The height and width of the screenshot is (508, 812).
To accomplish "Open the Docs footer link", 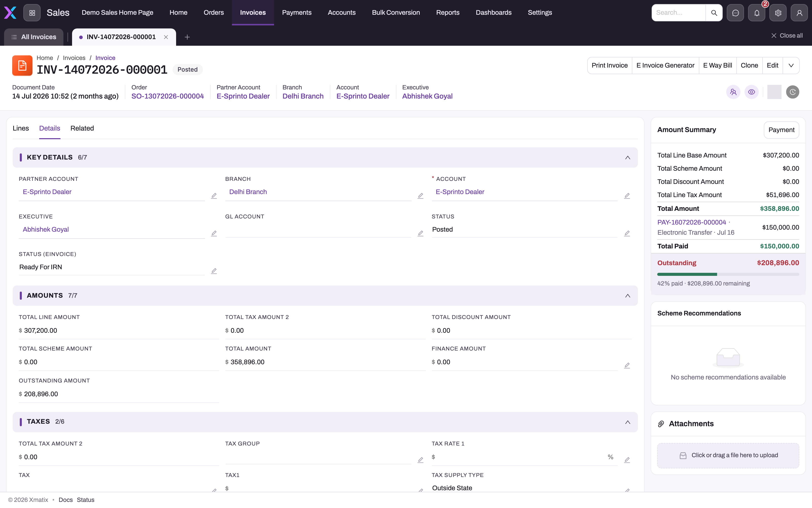I will pos(65,500).
